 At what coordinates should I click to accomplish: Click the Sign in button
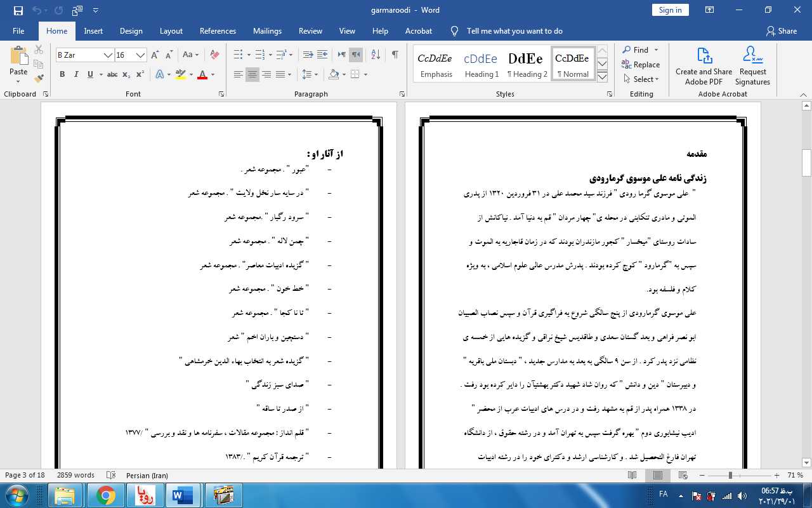tap(670, 10)
